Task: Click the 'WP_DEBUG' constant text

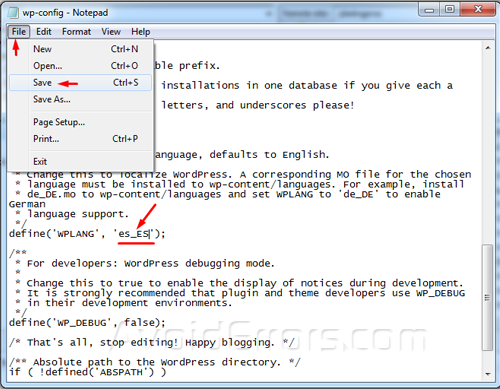Action: tap(82, 323)
